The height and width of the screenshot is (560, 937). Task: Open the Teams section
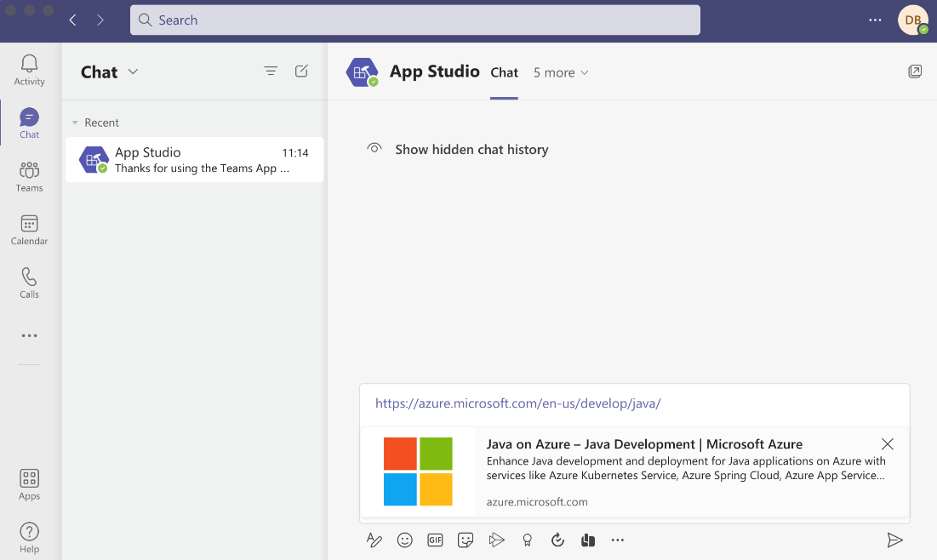pos(29,176)
